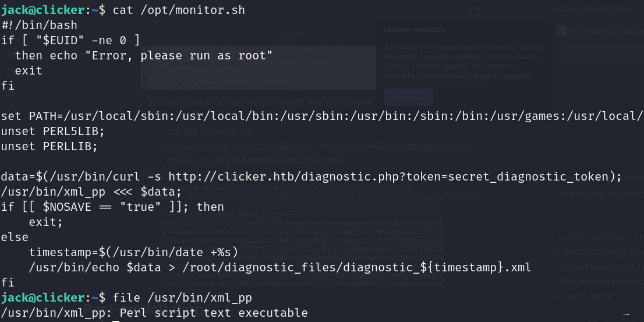Click the favicon on the Vulnerability sudo tab
The image size is (644, 322).
tap(561, 31)
